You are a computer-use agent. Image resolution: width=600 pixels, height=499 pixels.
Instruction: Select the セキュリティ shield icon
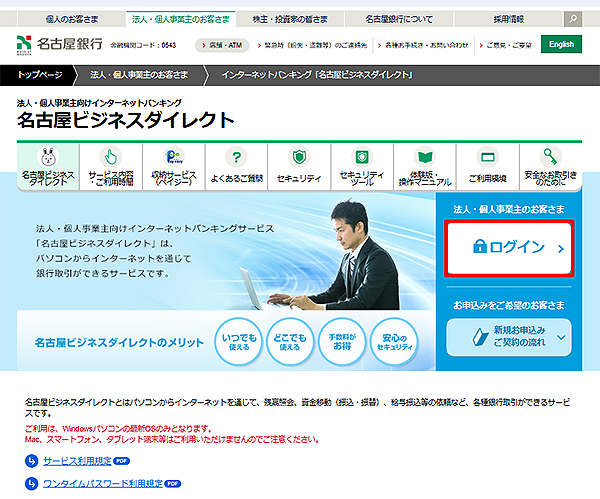pos(299,157)
